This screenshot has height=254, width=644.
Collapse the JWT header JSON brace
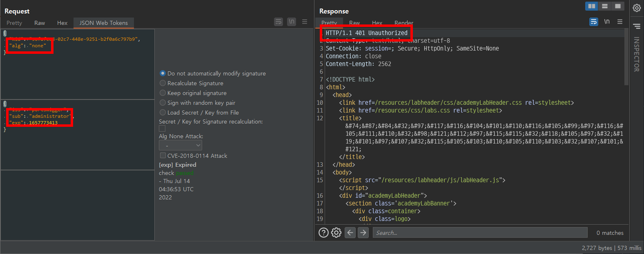[x=4, y=33]
